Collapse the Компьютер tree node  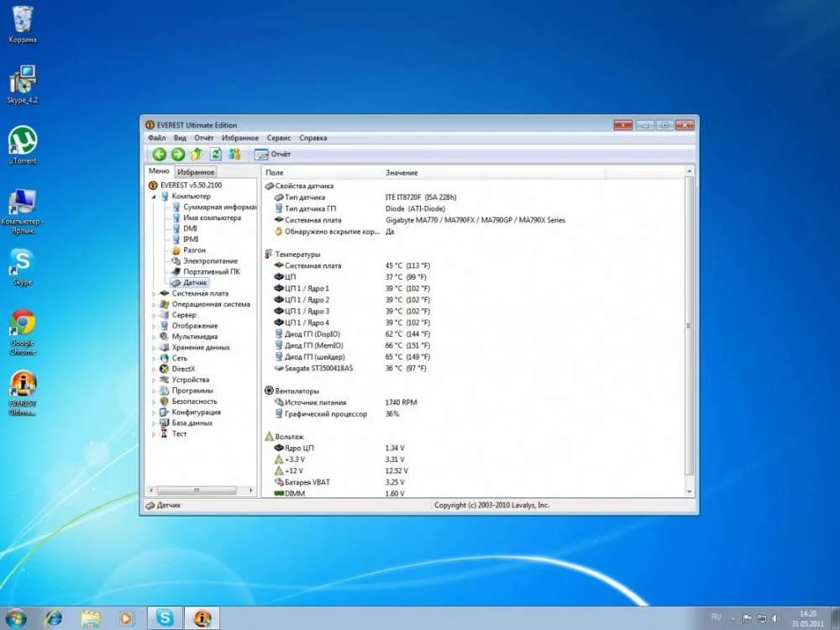pyautogui.click(x=155, y=197)
